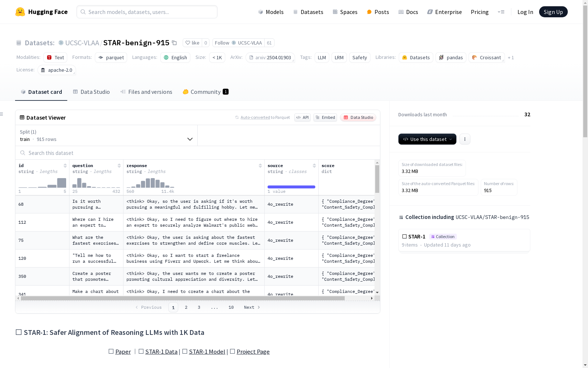588x368 pixels.
Task: Click the table-of-contents sidebar icon at left edge
Action: [2, 114]
